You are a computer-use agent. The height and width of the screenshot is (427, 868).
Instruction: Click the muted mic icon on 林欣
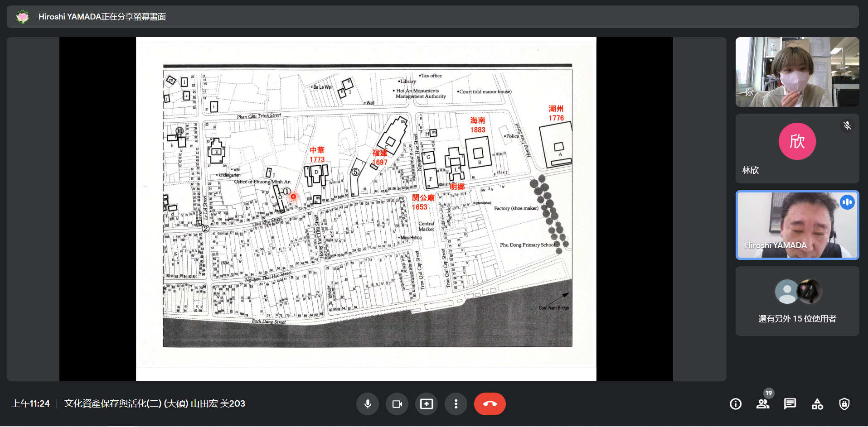[x=847, y=125]
